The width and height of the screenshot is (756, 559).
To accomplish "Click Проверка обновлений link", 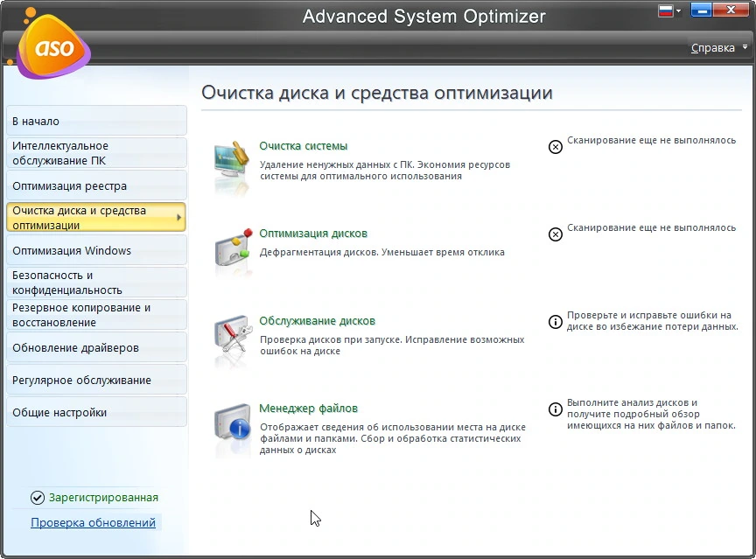I will (93, 522).
